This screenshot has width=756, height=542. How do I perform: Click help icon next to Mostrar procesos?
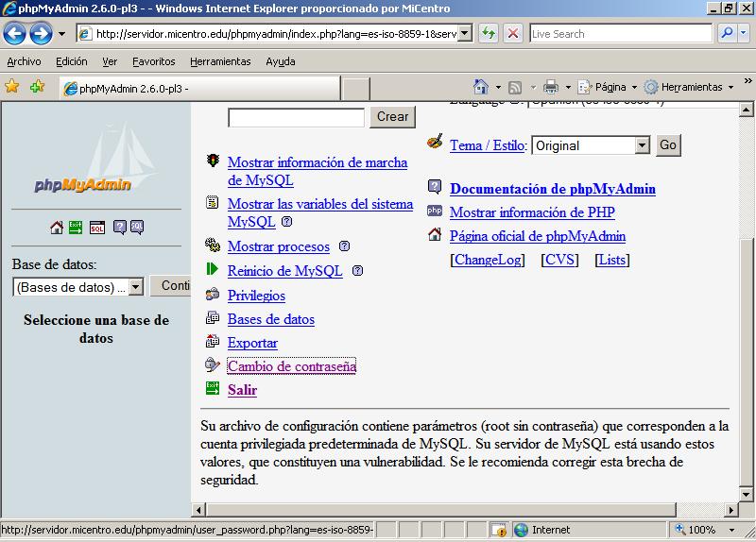tap(344, 246)
